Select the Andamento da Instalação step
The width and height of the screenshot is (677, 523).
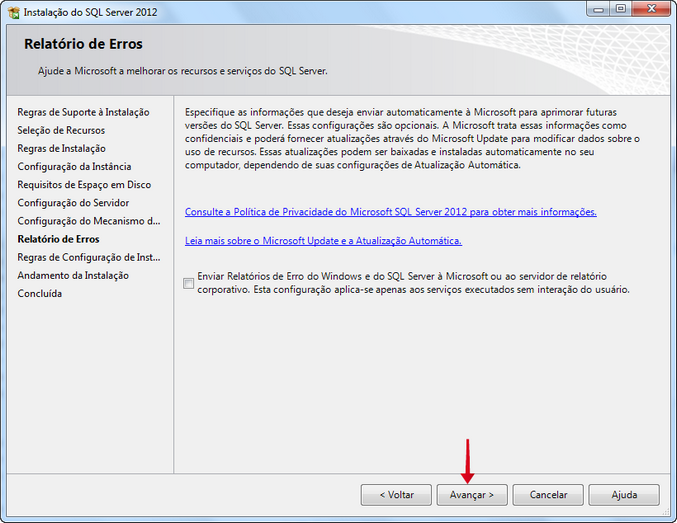(x=73, y=276)
